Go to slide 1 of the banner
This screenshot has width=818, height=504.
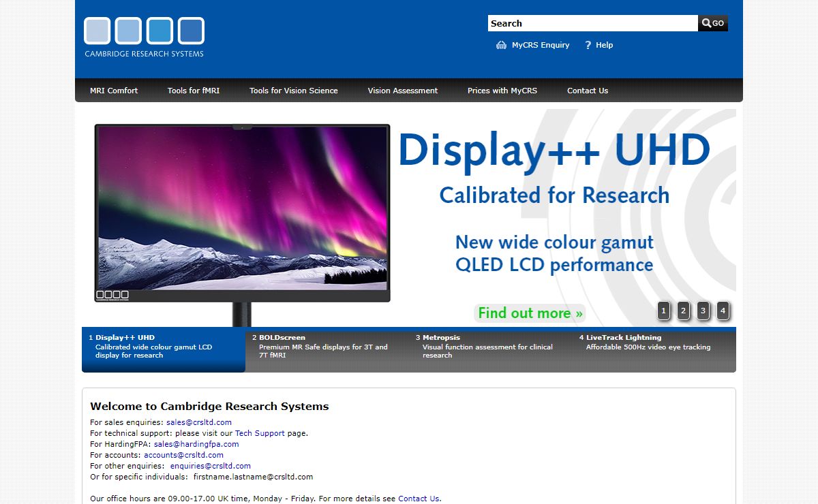pyautogui.click(x=663, y=311)
